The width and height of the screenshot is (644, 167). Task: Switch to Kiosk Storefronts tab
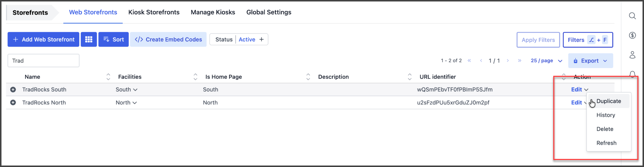click(x=154, y=12)
